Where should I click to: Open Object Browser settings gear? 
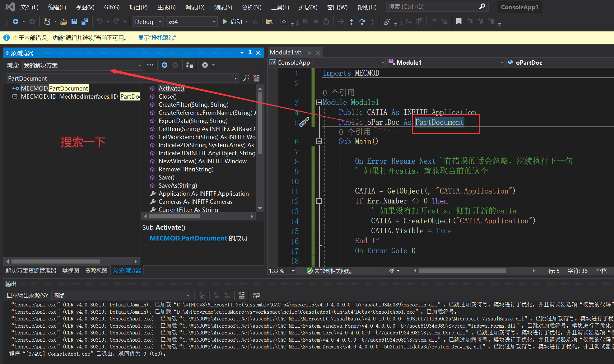click(x=205, y=65)
